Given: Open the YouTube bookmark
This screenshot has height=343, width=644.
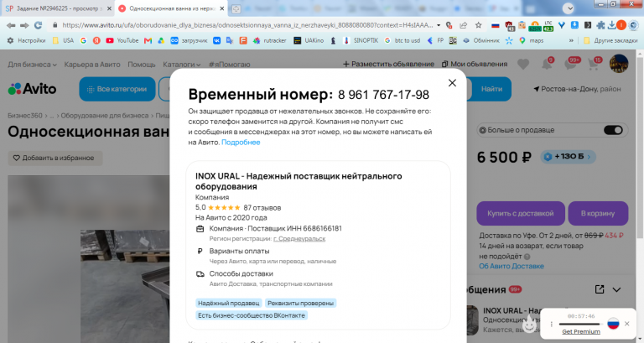Looking at the screenshot, I should point(122,40).
